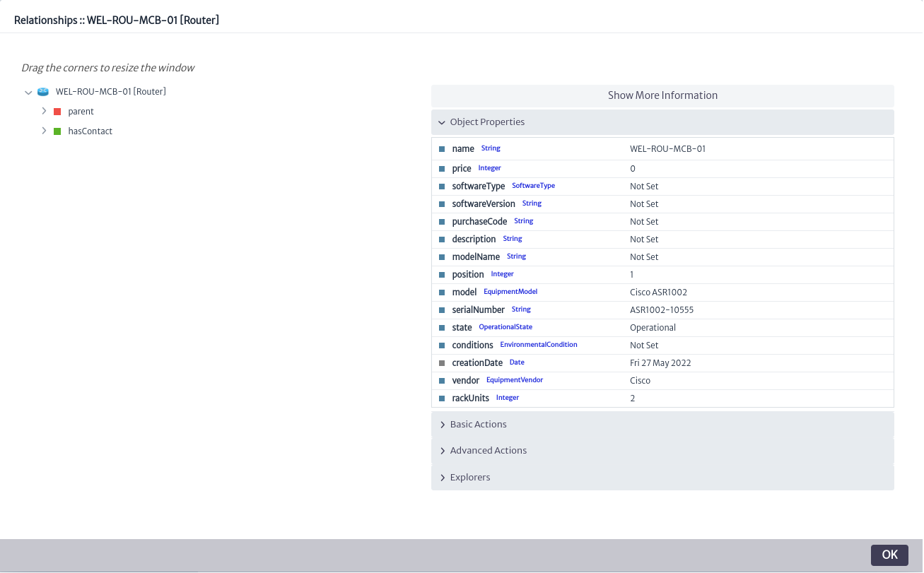Click the Show More Information button
The width and height of the screenshot is (924, 573).
click(x=662, y=95)
